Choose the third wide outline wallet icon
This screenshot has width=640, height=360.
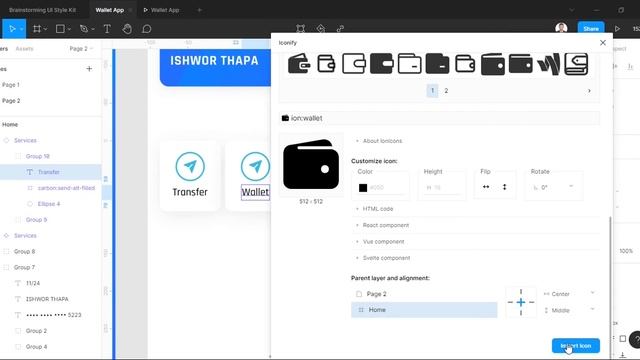click(354, 64)
